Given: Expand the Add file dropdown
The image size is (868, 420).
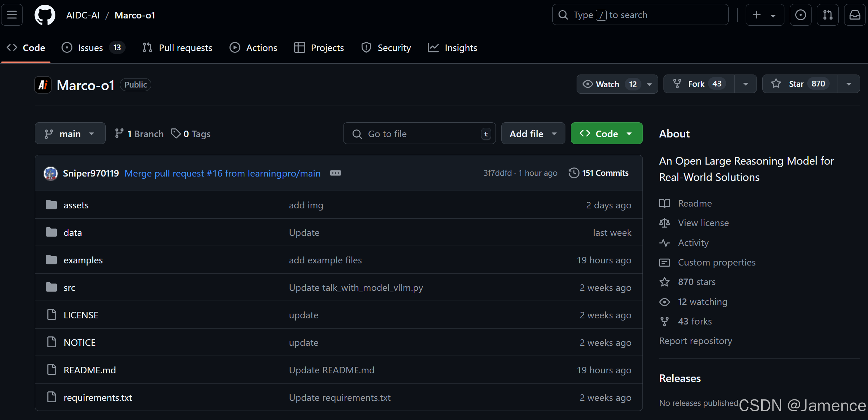Looking at the screenshot, I should (x=533, y=134).
